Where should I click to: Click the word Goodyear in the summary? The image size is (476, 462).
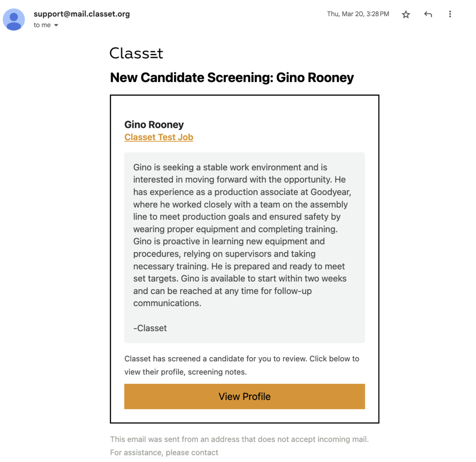pyautogui.click(x=330, y=192)
